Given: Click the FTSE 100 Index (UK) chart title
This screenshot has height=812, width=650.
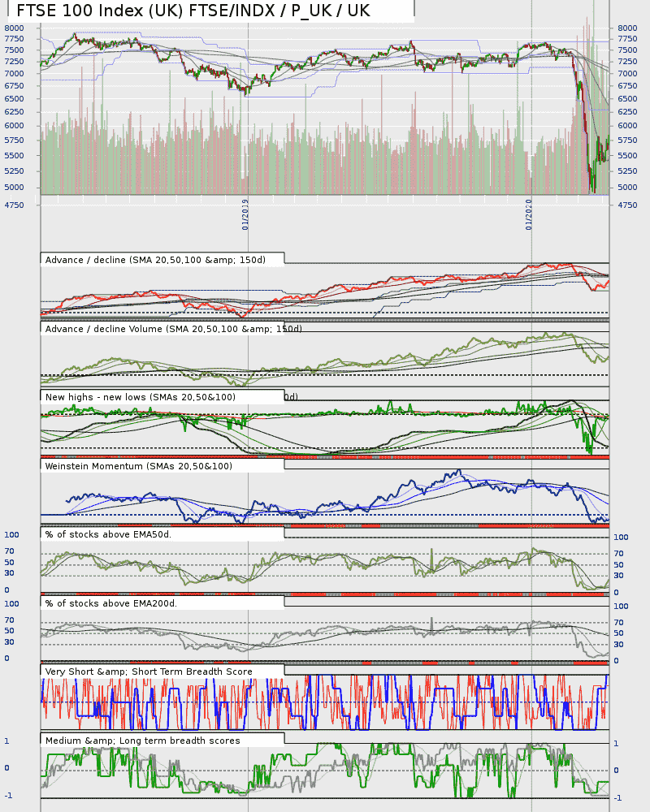Looking at the screenshot, I should click(193, 11).
